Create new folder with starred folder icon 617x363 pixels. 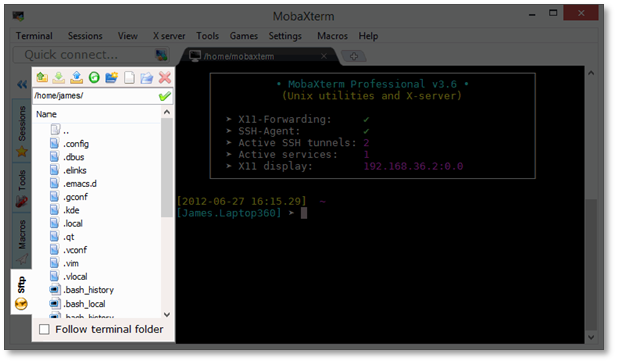(x=111, y=77)
